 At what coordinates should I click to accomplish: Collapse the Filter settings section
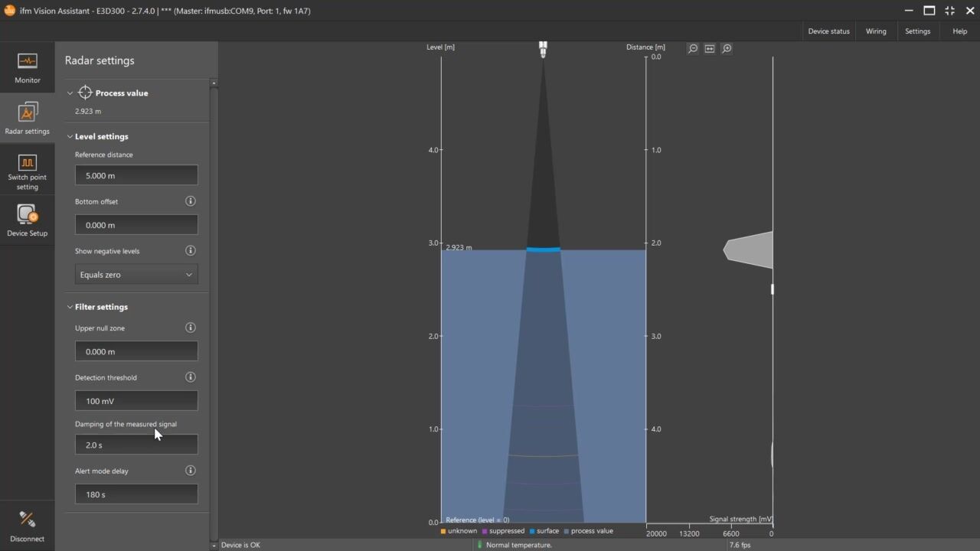coord(70,307)
